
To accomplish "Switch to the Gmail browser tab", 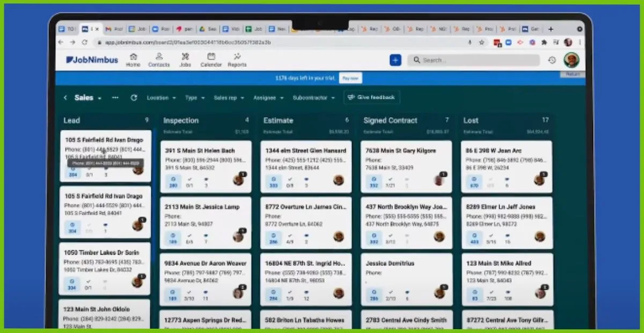I will pos(114,28).
